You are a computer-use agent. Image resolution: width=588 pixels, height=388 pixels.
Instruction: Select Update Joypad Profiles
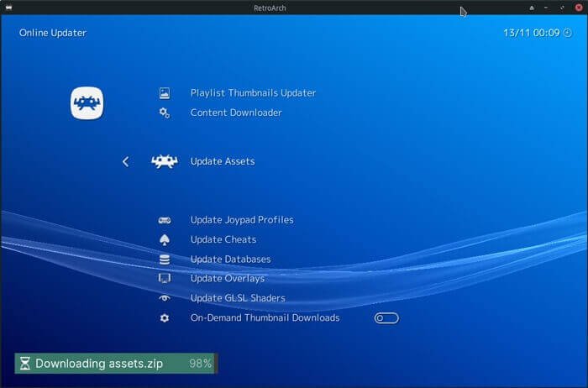242,220
